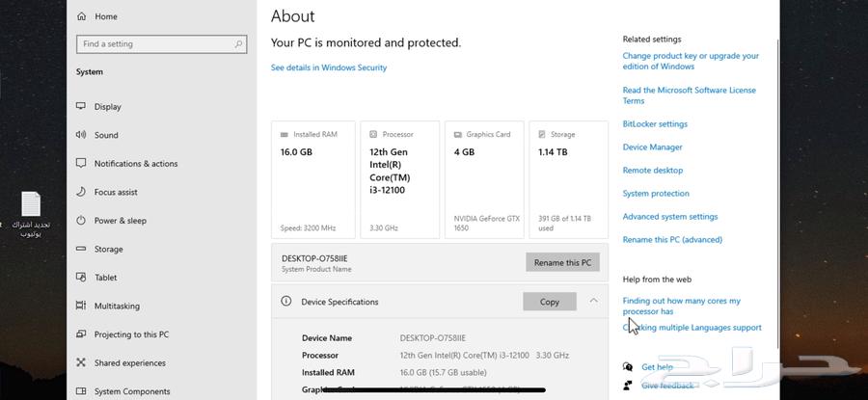Click BitLocker settings link

655,124
